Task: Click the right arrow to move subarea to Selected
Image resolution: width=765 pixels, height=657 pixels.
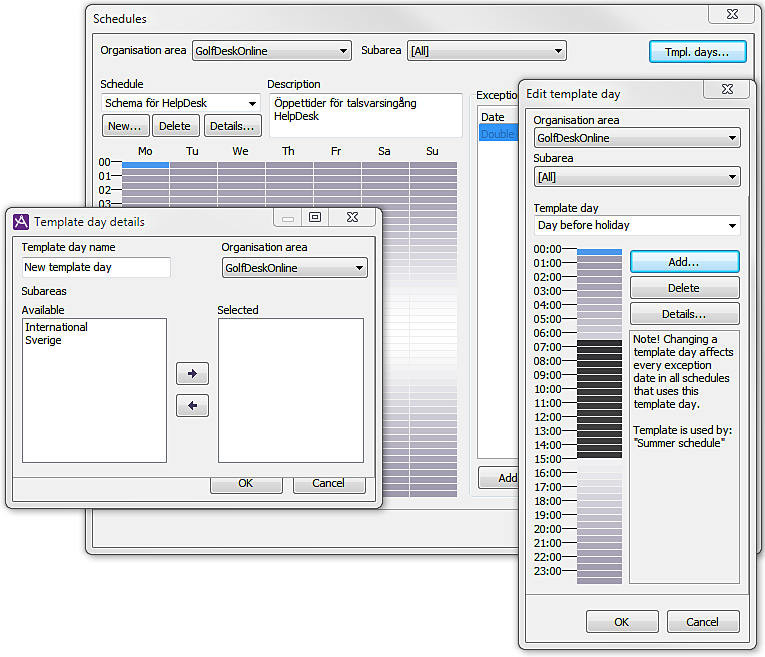Action: click(x=192, y=374)
